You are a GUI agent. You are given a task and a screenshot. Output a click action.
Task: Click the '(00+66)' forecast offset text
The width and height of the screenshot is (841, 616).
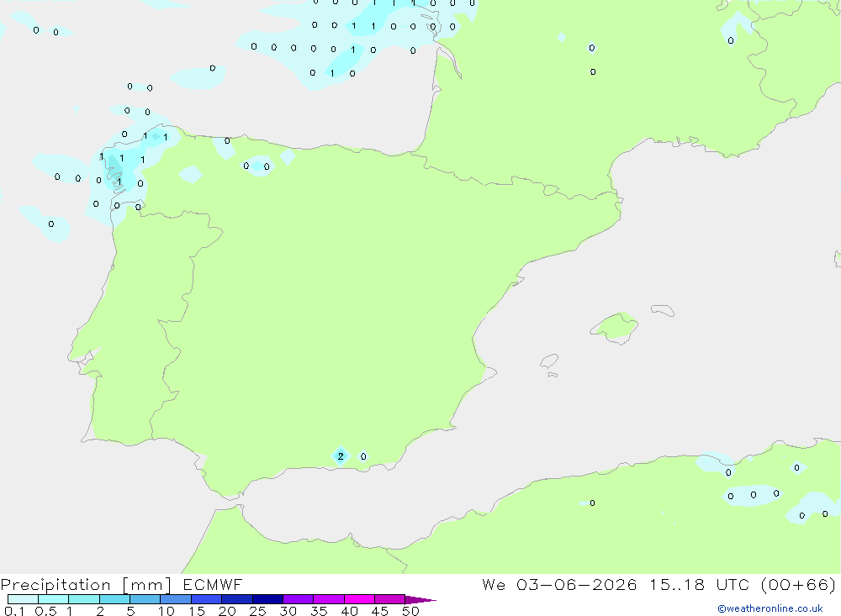[798, 584]
